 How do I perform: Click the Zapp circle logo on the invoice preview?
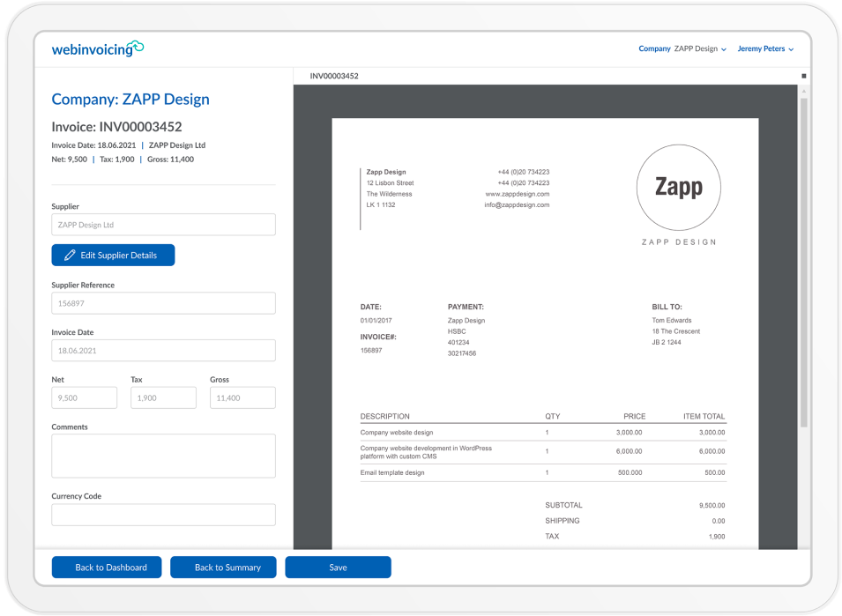coord(678,188)
